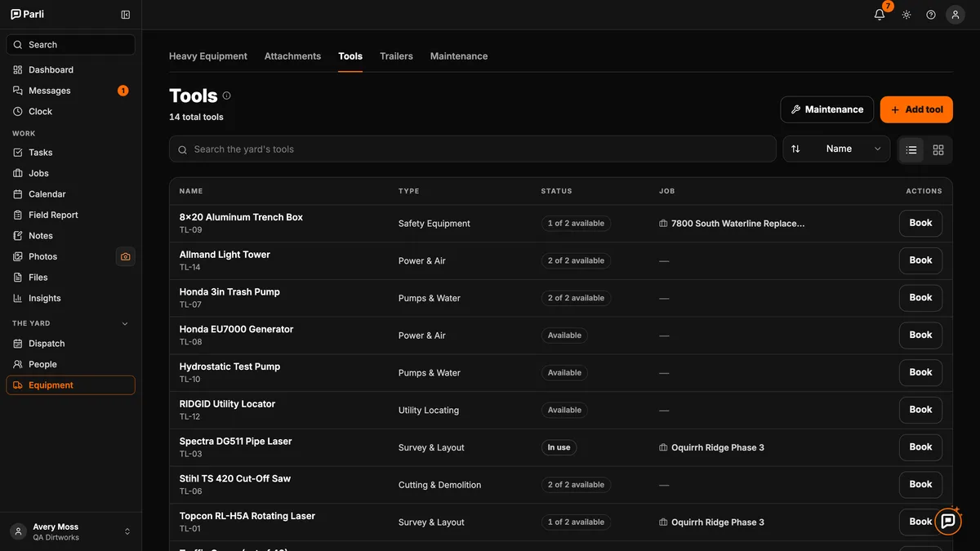Open Field Report in sidebar
The height and width of the screenshot is (551, 980).
pos(71,215)
